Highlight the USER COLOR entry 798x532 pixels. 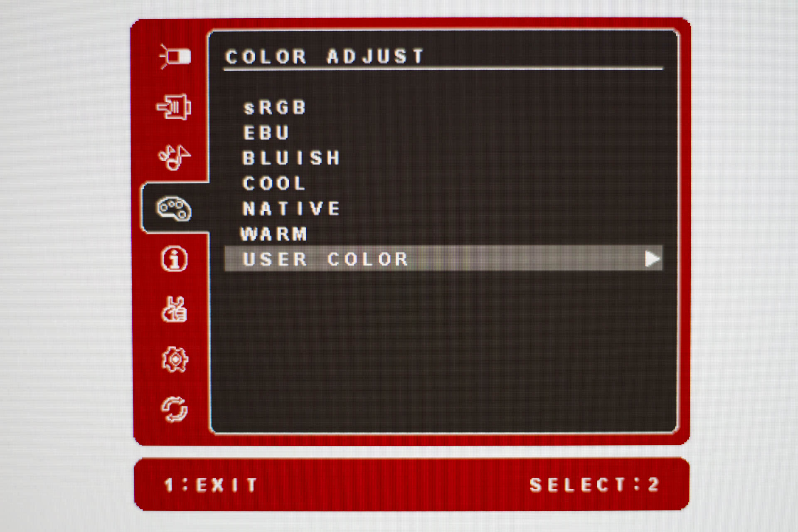pos(443,259)
